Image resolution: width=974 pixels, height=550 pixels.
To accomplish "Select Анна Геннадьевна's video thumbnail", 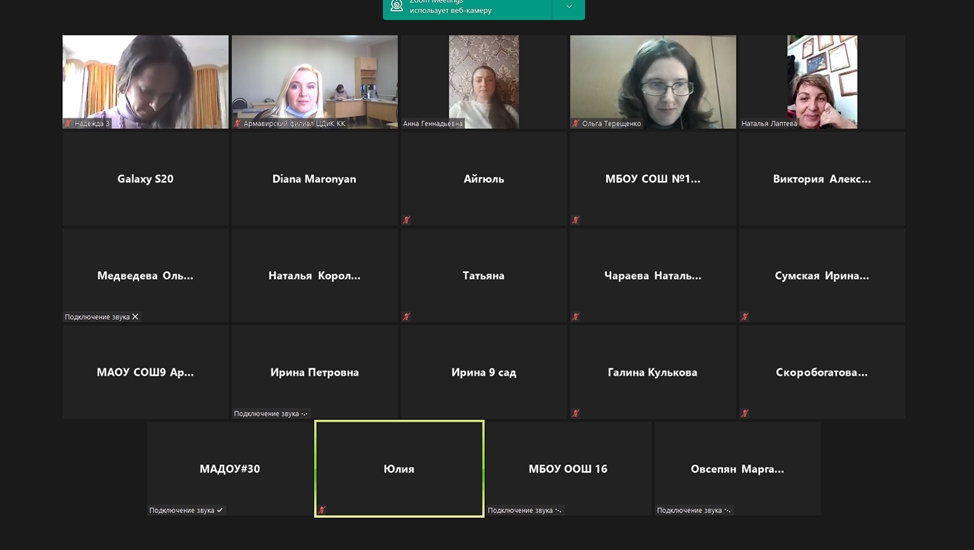I will [x=484, y=80].
